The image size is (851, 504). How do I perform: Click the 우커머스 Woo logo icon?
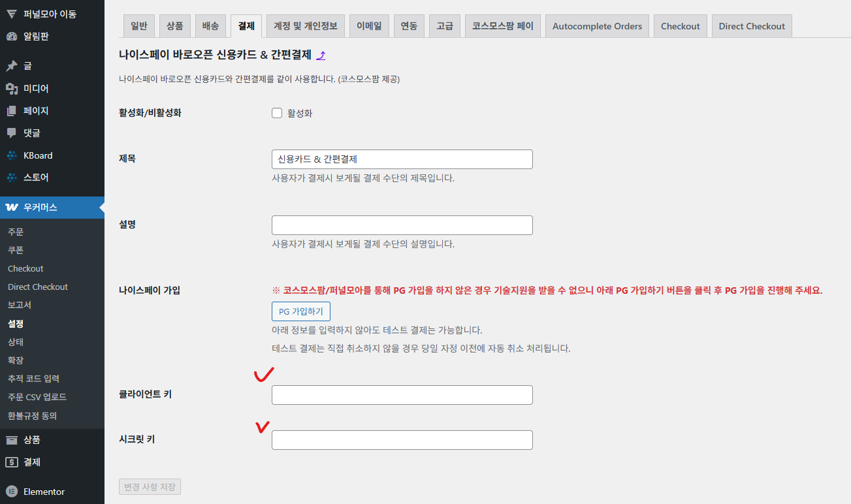(11, 208)
